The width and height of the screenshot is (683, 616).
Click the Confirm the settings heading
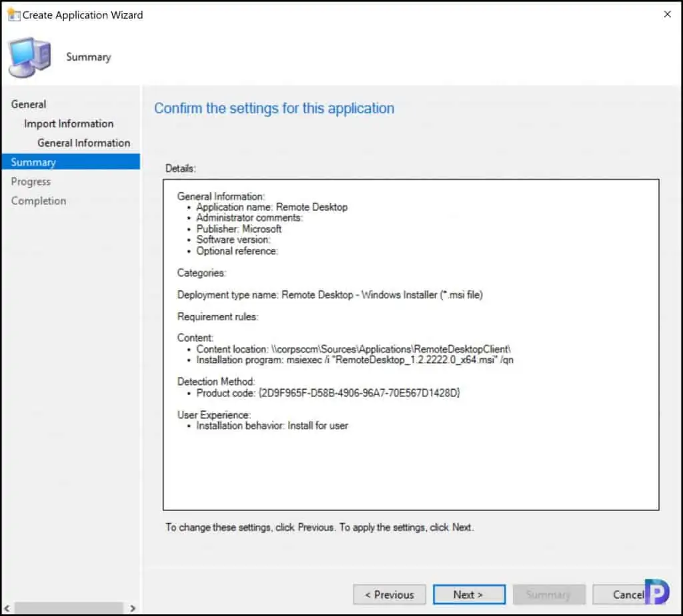pos(274,108)
